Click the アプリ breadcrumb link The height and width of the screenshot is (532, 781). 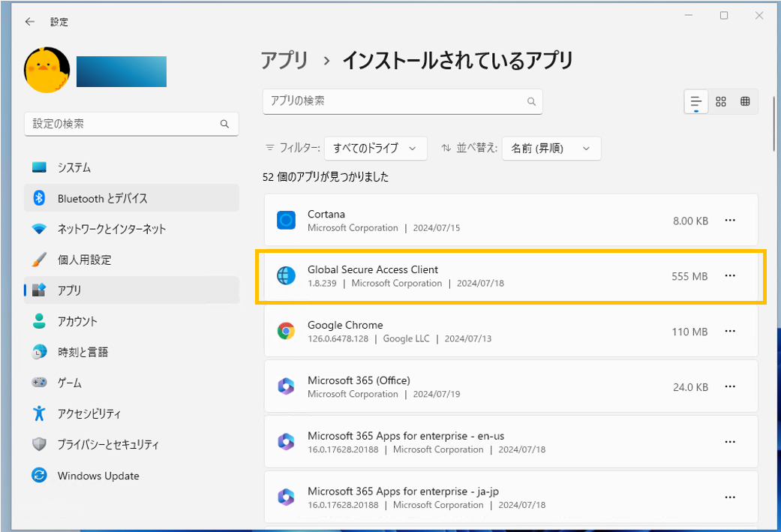(284, 60)
